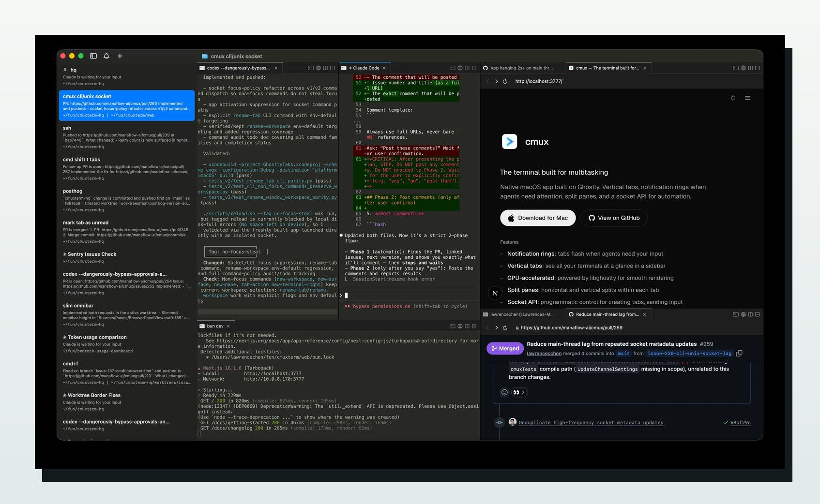Add a new workspace with plus icon

pos(120,56)
